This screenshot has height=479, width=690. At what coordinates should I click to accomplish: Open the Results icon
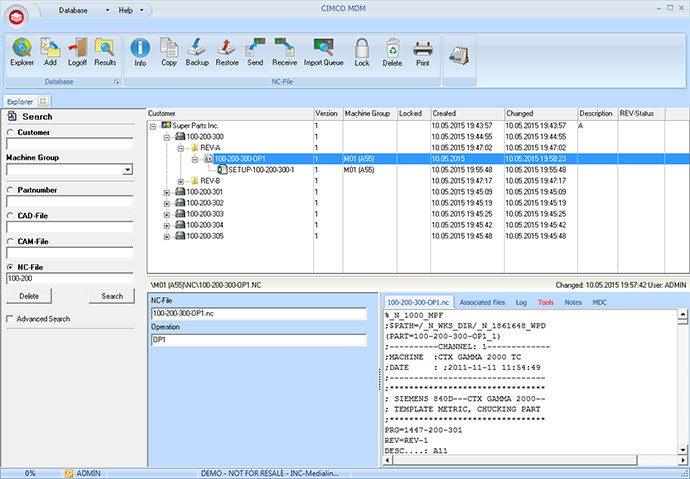105,52
